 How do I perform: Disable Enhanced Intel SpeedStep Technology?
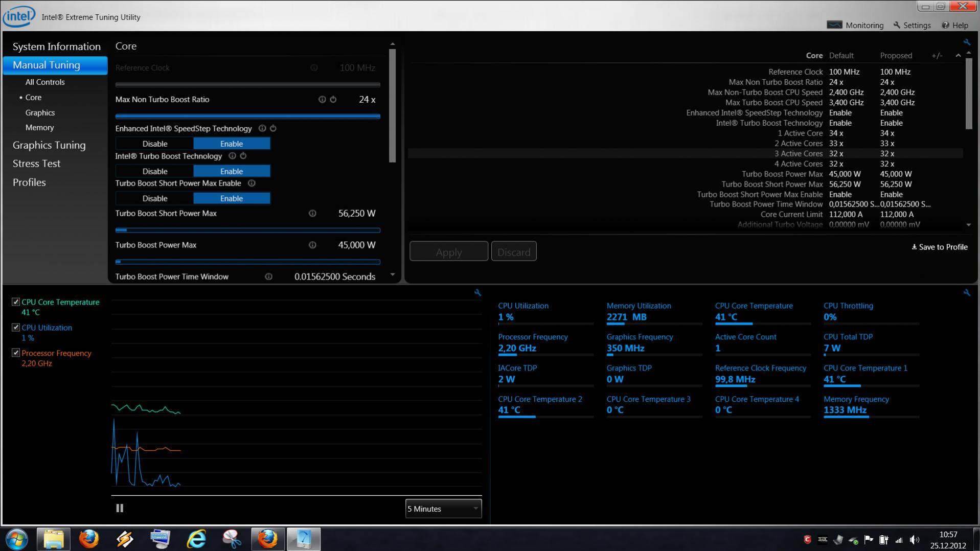coord(154,144)
